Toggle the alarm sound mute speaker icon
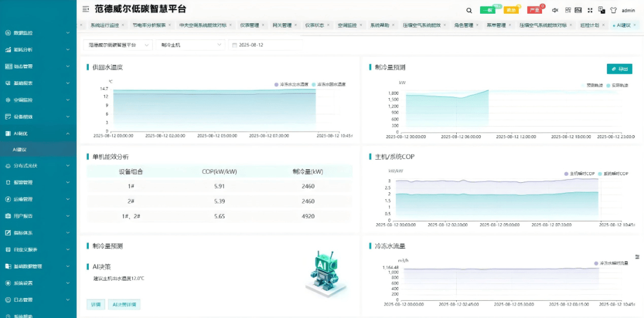Screen dimensions: 644x318 555,10
